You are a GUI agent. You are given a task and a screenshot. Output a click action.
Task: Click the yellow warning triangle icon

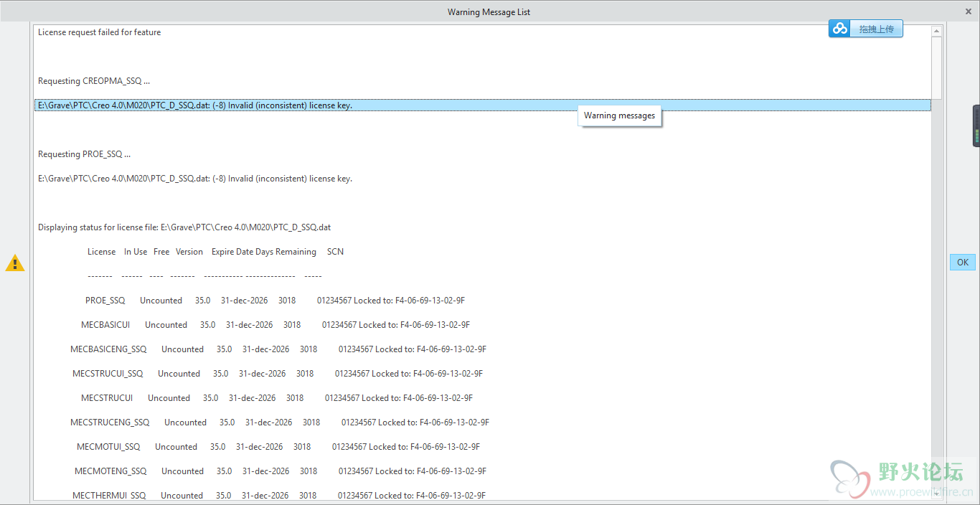pos(15,263)
